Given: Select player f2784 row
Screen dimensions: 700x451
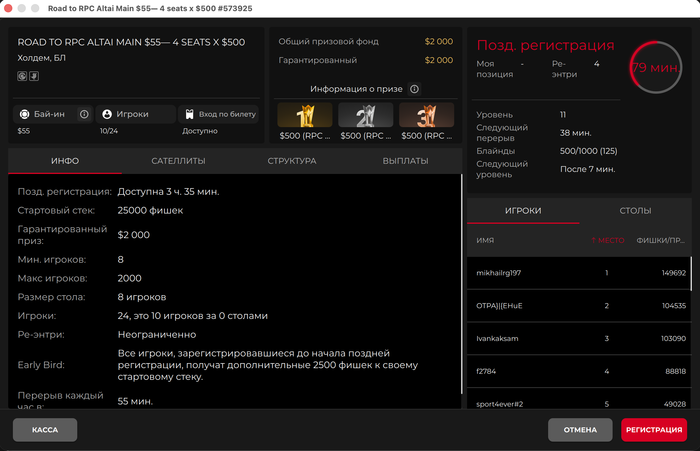Looking at the screenshot, I should pos(579,371).
